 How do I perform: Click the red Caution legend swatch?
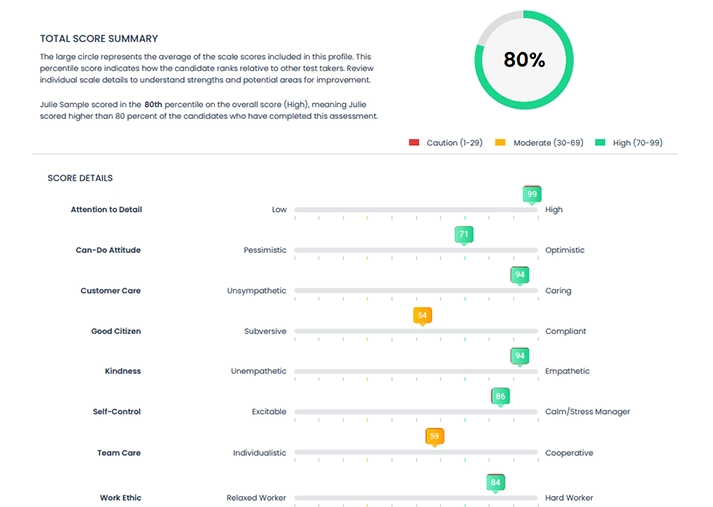pos(414,143)
